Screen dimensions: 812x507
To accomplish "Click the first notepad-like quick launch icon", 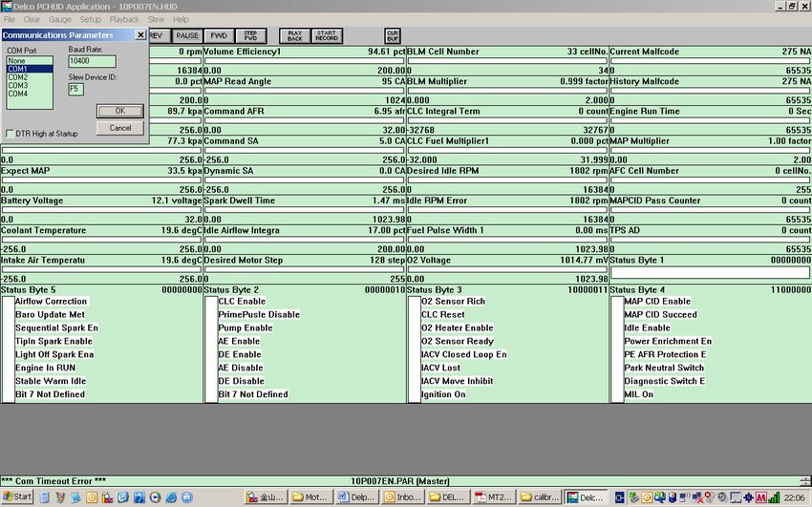I will click(x=45, y=497).
